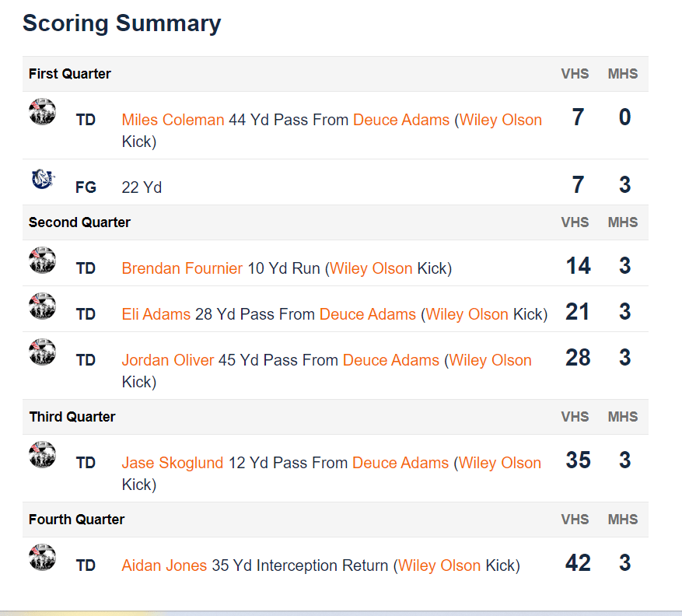
Task: Click Deuce Adams in Jase Skoglund play
Action: [x=400, y=463]
